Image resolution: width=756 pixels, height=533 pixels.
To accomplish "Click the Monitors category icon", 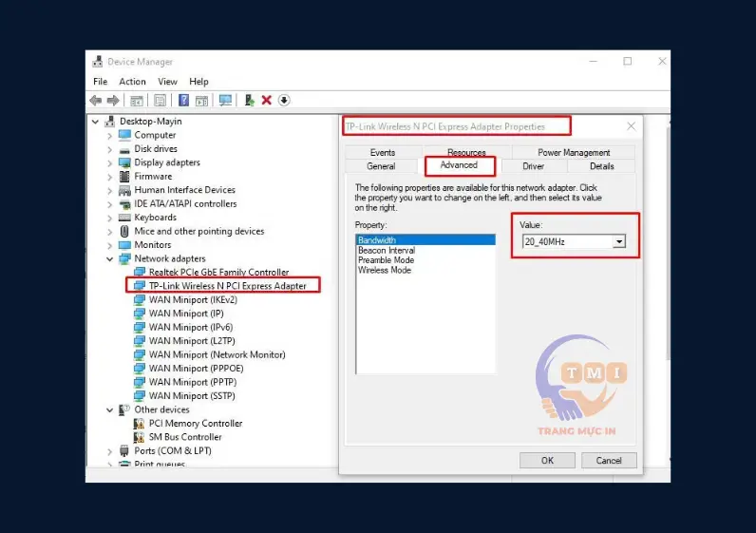I will click(124, 245).
